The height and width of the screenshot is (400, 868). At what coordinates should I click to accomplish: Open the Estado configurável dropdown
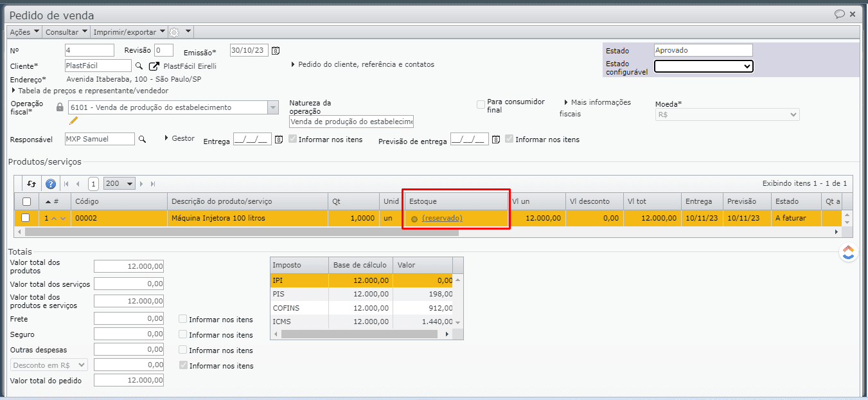pyautogui.click(x=703, y=66)
